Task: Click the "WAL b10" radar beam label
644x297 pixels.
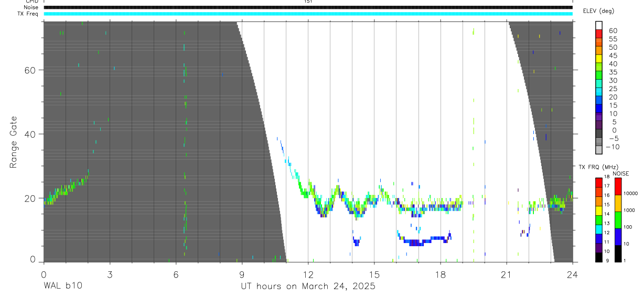Action: pyautogui.click(x=63, y=286)
